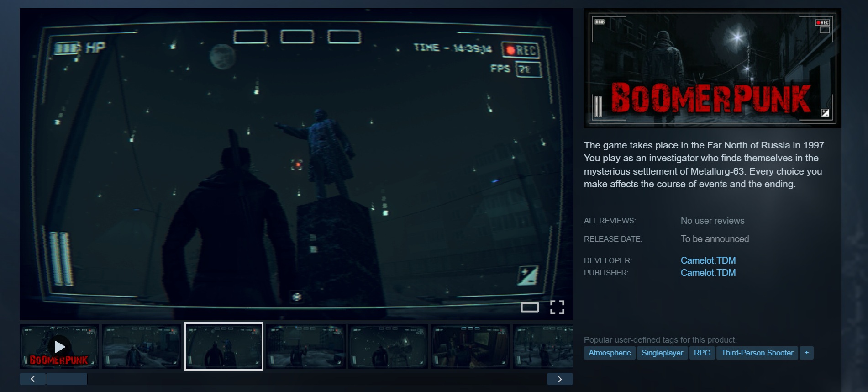Select the fifth thumbnail in the strip
This screenshot has height=392, width=868.
tap(388, 346)
